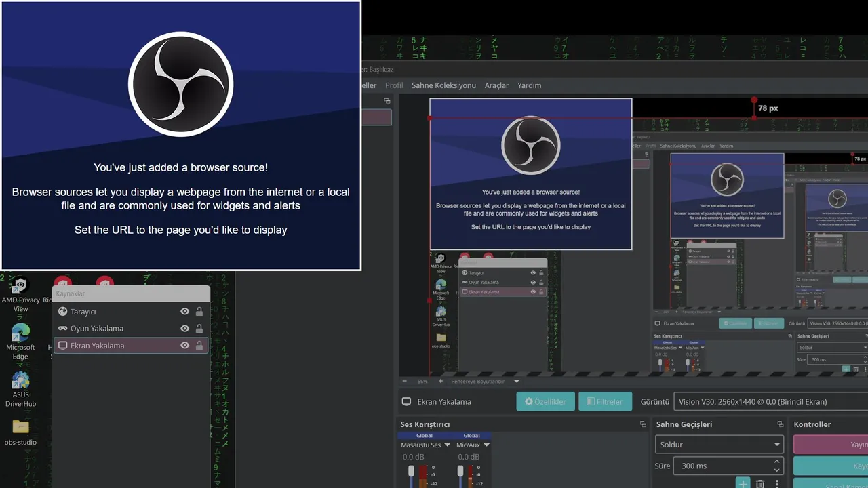Click the Ses Karıştırıcı dock title

pos(425,424)
